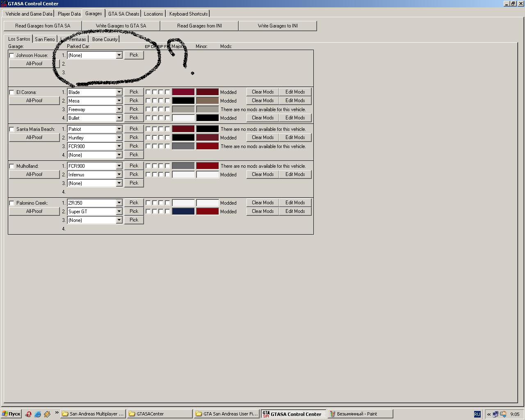Open the Windows Start button
The image size is (525, 420).
pyautogui.click(x=11, y=414)
